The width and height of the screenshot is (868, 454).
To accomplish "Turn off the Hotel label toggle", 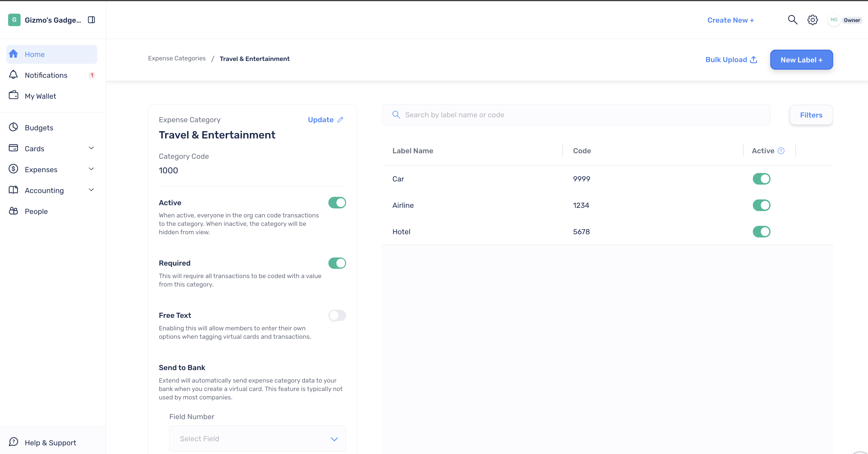I will tap(761, 232).
